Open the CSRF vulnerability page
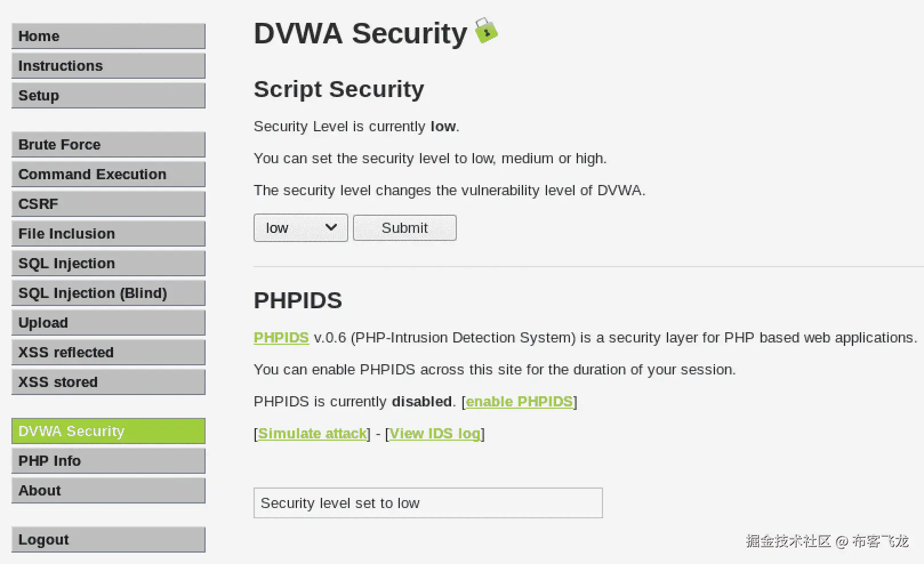This screenshot has height=564, width=924. tap(108, 204)
